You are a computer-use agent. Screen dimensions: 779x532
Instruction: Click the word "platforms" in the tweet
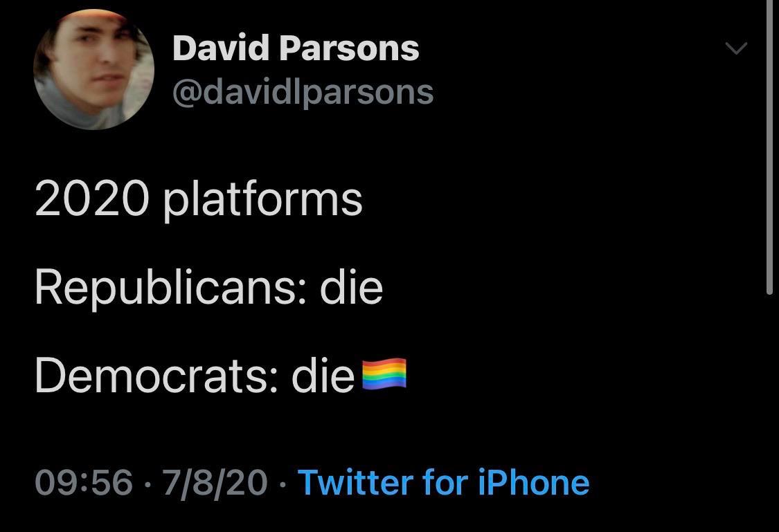[263, 199]
